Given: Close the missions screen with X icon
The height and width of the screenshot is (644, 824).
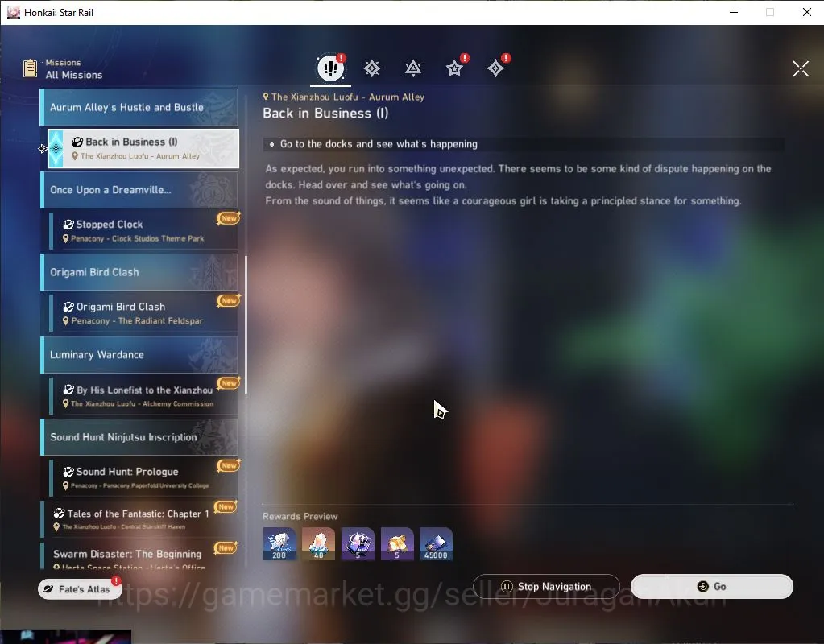Looking at the screenshot, I should pyautogui.click(x=801, y=68).
